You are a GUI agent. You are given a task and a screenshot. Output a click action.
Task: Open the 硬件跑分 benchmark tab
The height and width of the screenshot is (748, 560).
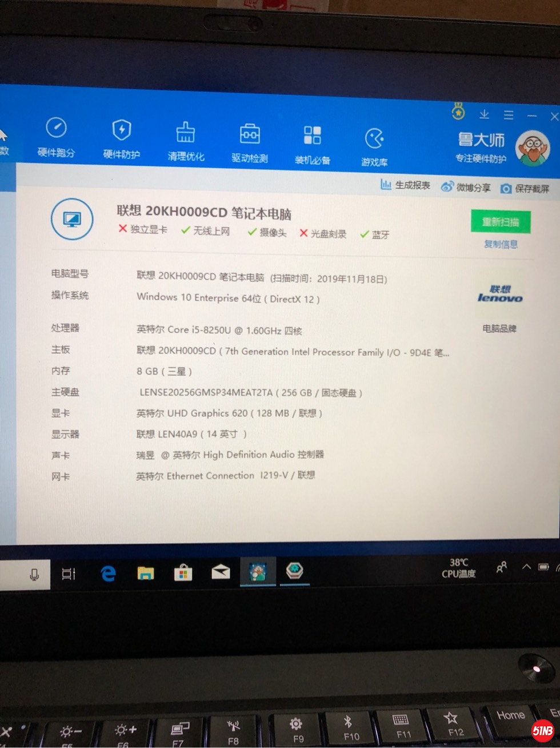click(56, 137)
